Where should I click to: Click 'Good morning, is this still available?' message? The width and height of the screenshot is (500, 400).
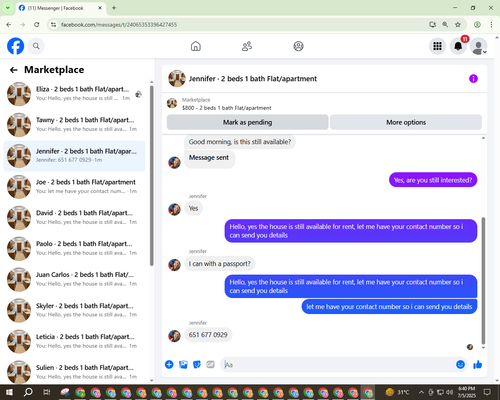point(240,142)
